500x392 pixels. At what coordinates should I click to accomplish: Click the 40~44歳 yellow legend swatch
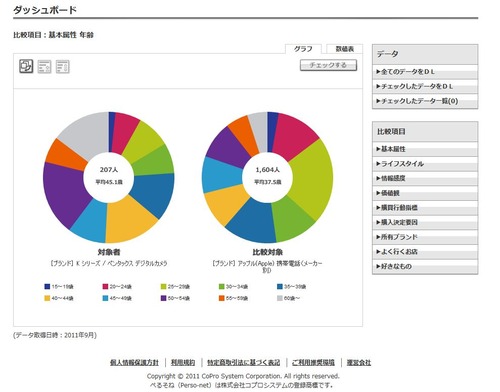(47, 298)
